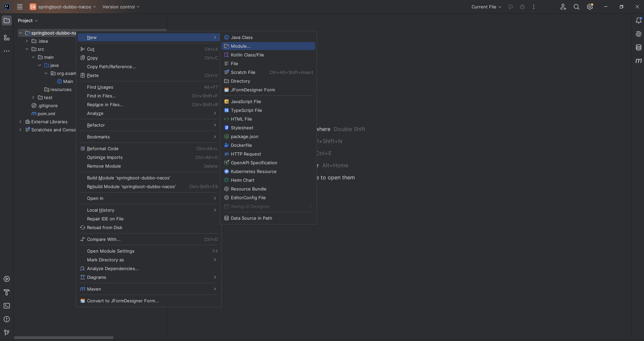Open Maven tool window on right
The width and height of the screenshot is (644, 341).
click(x=639, y=61)
